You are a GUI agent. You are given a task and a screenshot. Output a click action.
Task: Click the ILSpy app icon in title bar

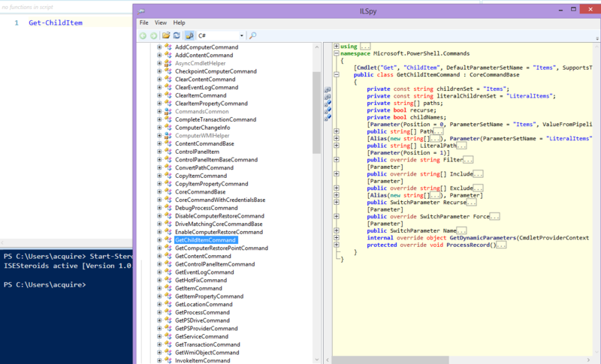141,11
